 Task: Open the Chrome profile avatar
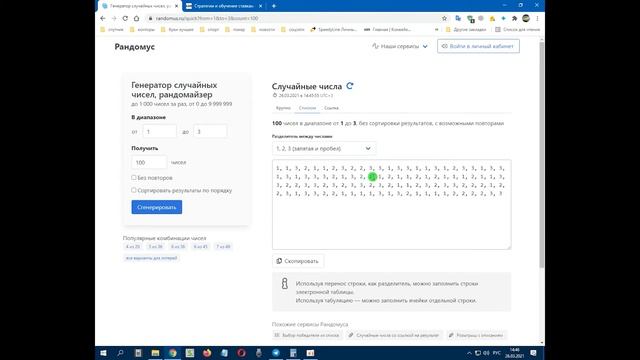526,18
